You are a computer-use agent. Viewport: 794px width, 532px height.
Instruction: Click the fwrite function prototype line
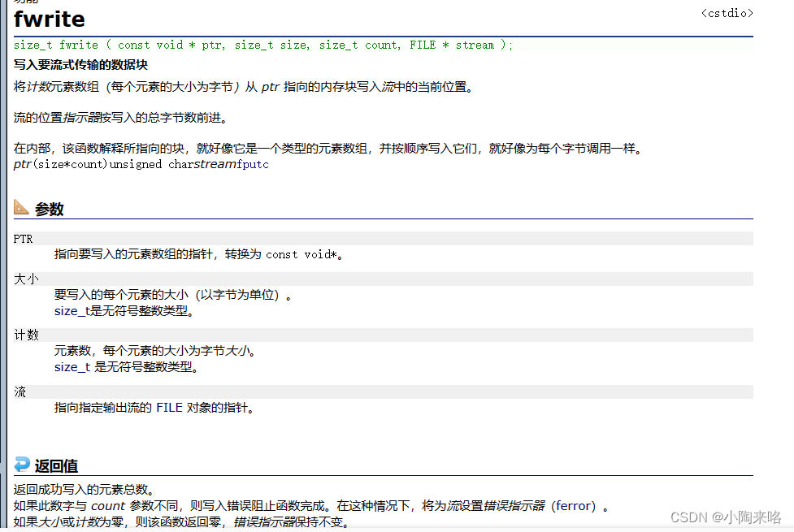click(263, 45)
